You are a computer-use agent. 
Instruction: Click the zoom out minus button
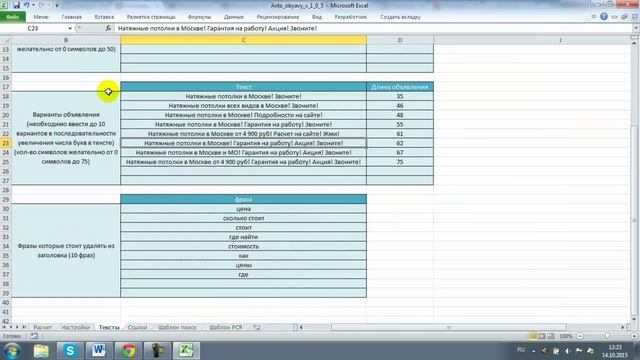pos(580,336)
